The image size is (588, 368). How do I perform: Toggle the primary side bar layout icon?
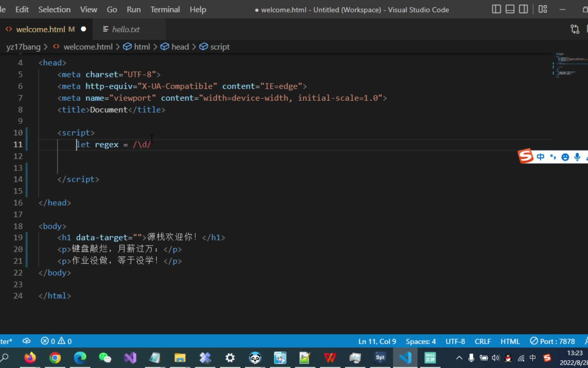pyautogui.click(x=496, y=9)
